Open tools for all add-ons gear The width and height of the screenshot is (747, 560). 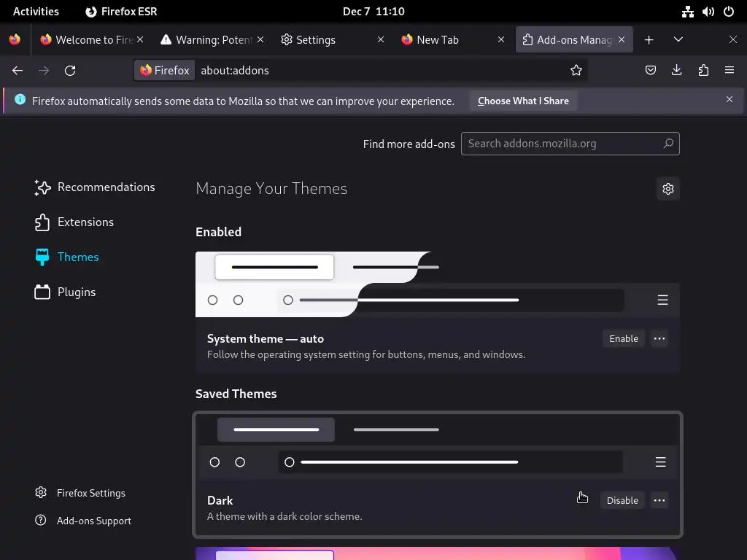(x=668, y=189)
